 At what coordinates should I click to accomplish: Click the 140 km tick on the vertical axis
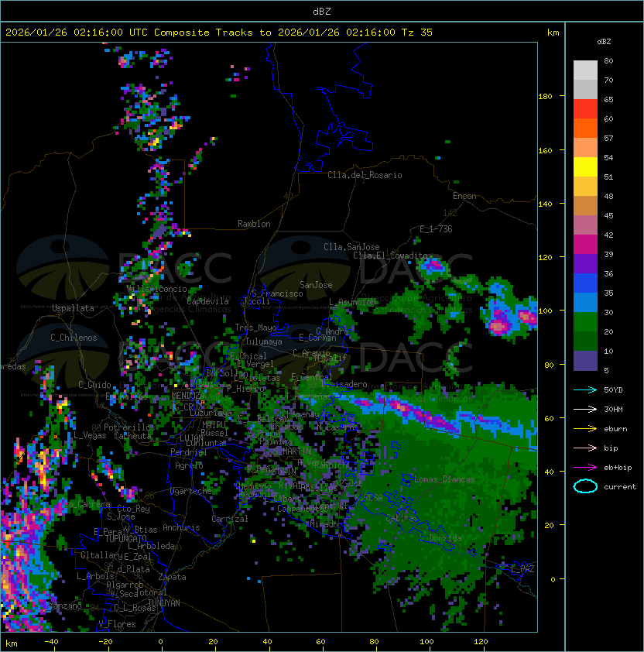545,204
